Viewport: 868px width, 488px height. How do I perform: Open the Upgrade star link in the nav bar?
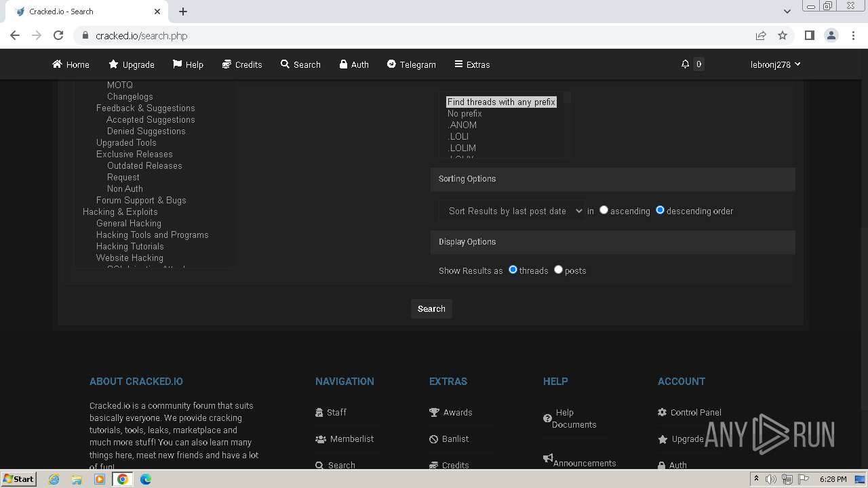point(132,64)
